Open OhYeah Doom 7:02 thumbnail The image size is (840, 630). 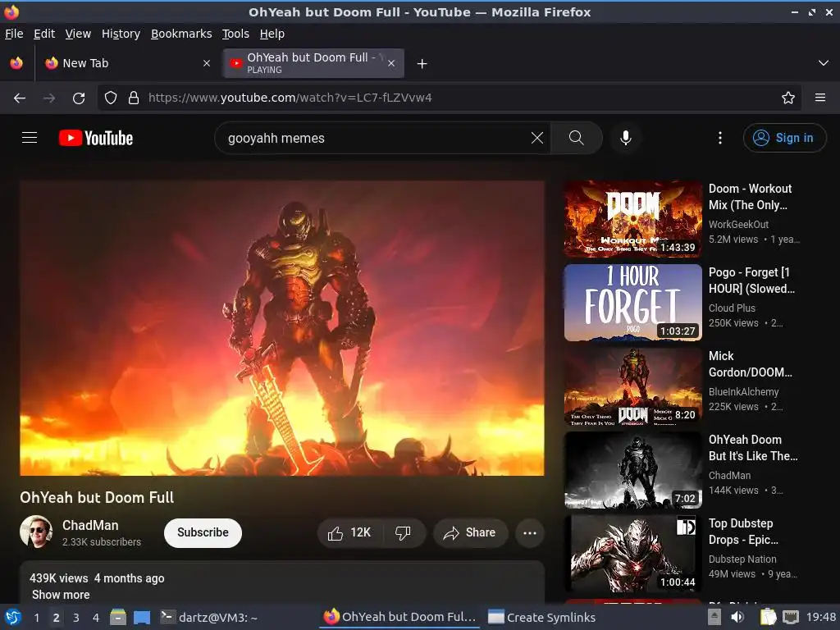tap(632, 470)
